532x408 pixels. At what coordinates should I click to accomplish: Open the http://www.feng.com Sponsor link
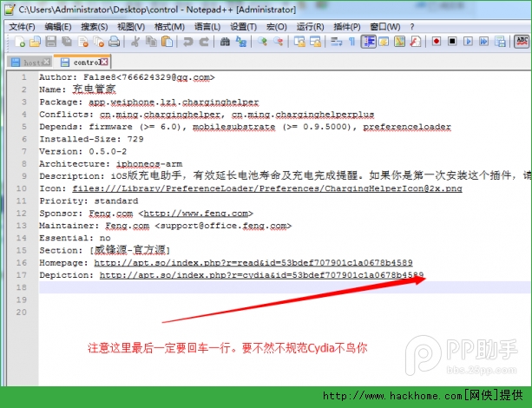click(x=196, y=214)
